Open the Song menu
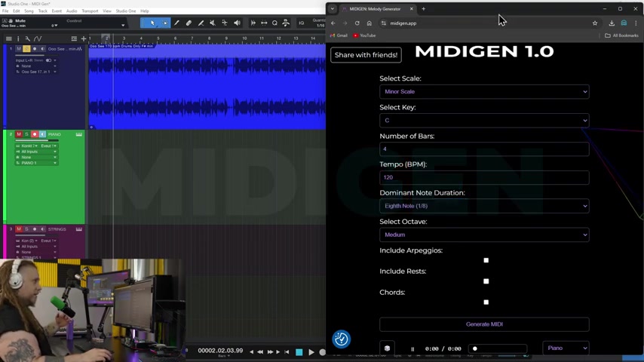This screenshot has height=362, width=644. pyautogui.click(x=29, y=11)
